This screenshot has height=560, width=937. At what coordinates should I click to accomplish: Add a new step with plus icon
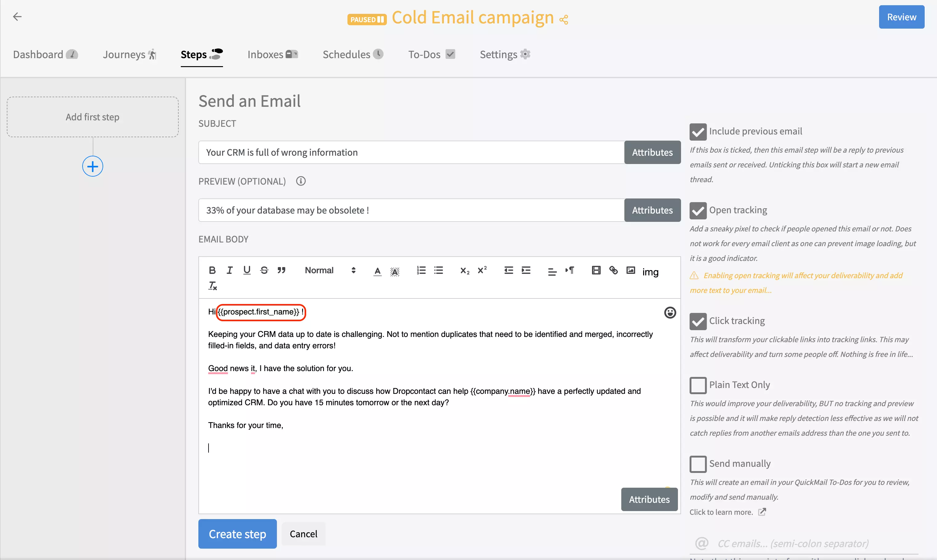pos(92,166)
